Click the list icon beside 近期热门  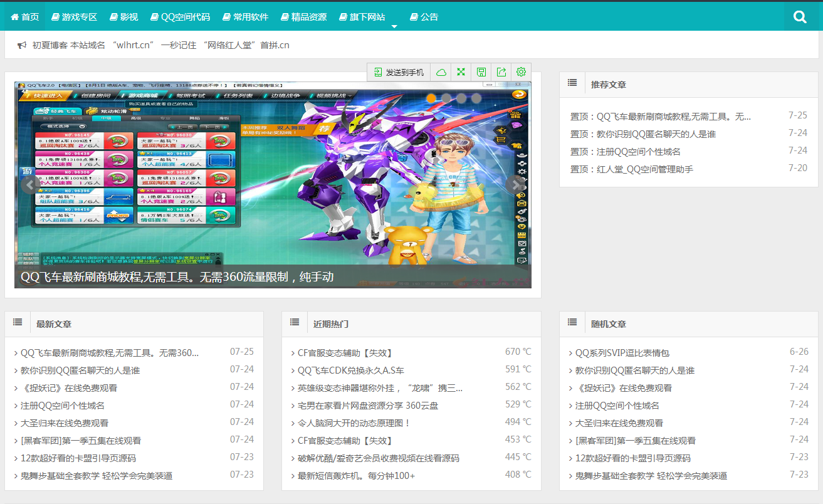point(295,322)
